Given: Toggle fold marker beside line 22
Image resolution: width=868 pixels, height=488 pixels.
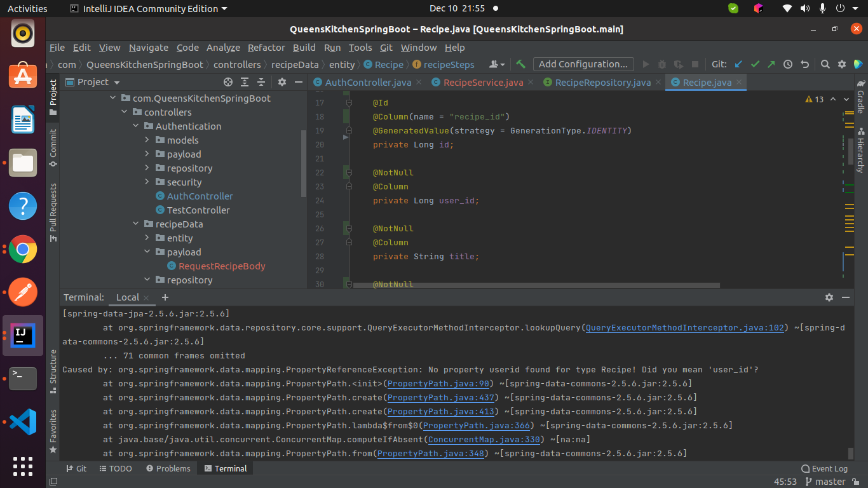Looking at the screenshot, I should (348, 173).
